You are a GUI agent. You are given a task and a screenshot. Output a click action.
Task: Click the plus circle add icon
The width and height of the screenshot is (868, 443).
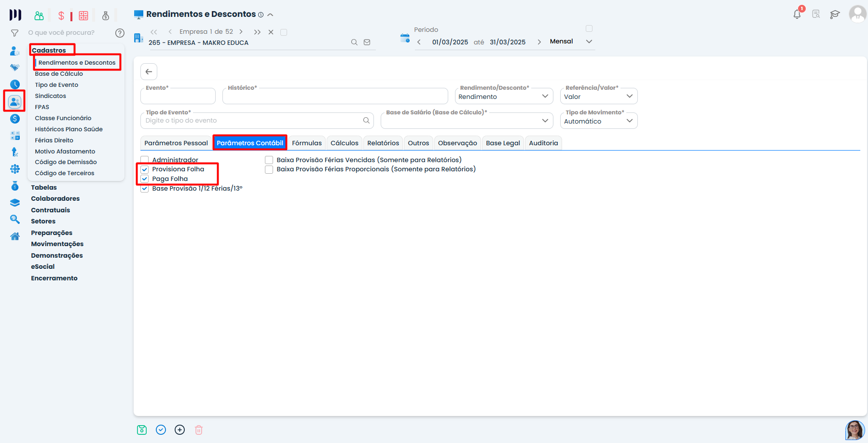click(x=180, y=430)
